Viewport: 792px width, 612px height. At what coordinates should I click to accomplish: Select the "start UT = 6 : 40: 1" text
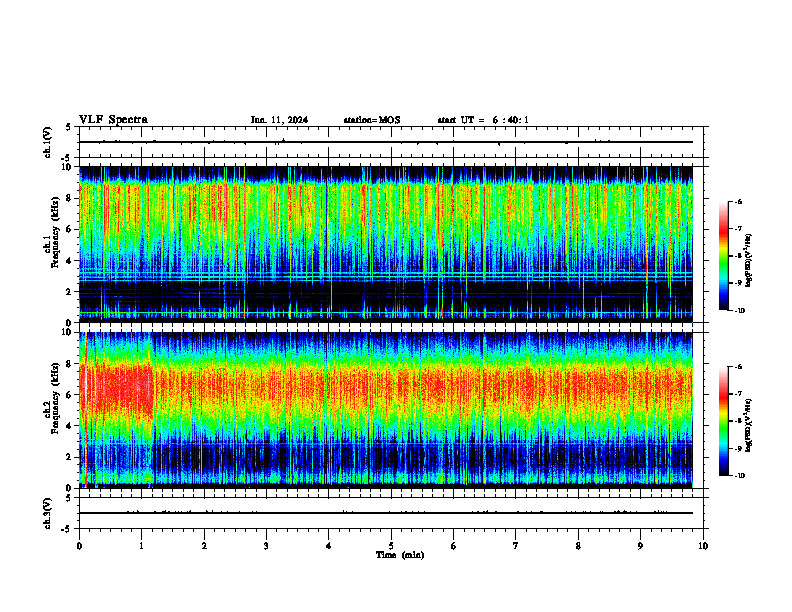(x=483, y=120)
